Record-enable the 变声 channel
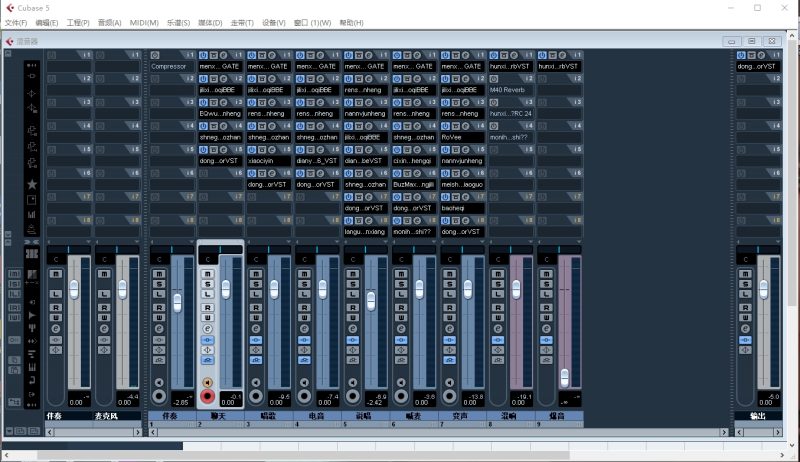This screenshot has height=462, width=800. coord(449,396)
